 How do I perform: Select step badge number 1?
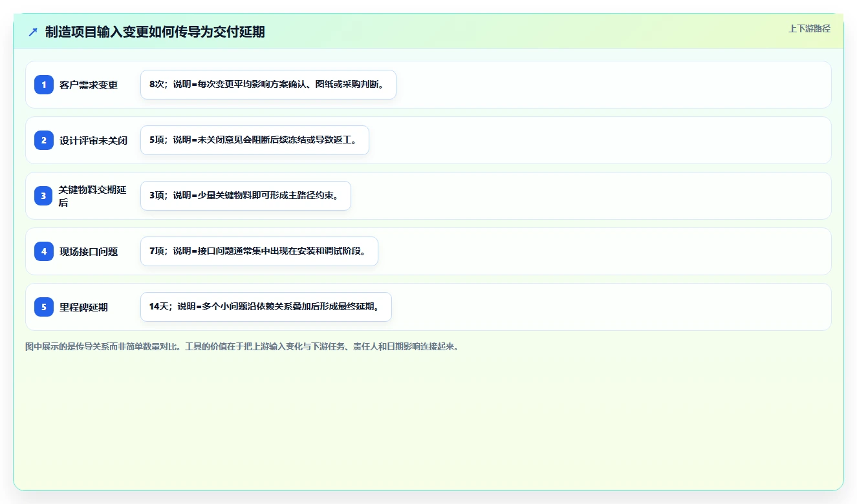tap(44, 85)
